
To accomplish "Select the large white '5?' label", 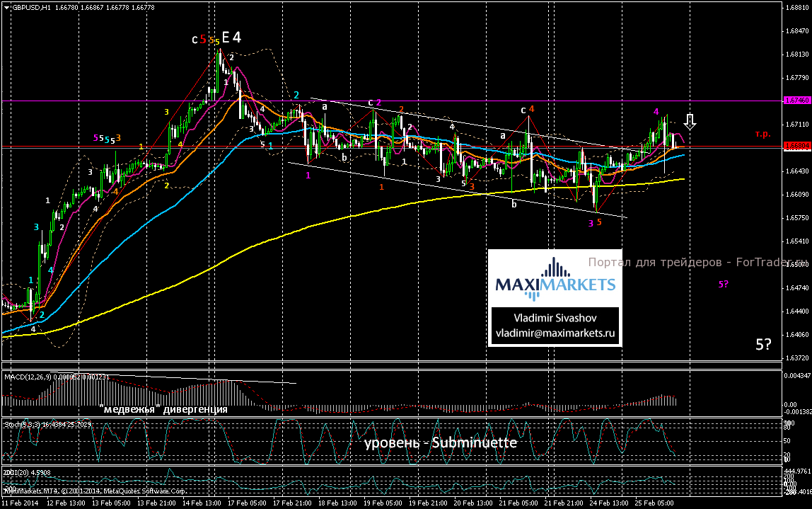I will (x=763, y=345).
